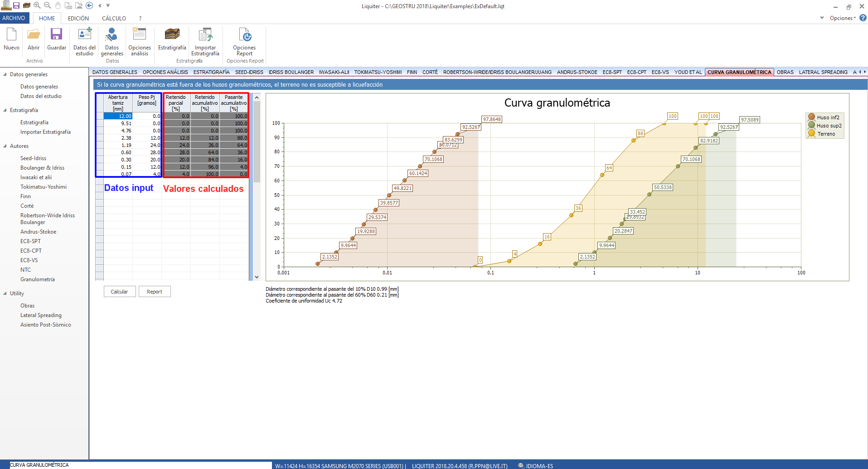Click the zoom 100 page icon
The height and width of the screenshot is (469, 868).
click(x=68, y=5)
